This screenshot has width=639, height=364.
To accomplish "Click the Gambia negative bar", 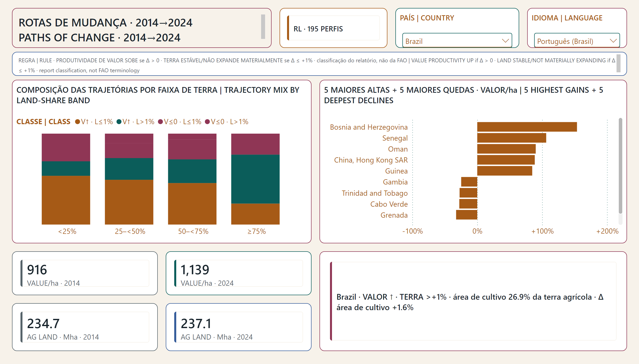I will 469,182.
